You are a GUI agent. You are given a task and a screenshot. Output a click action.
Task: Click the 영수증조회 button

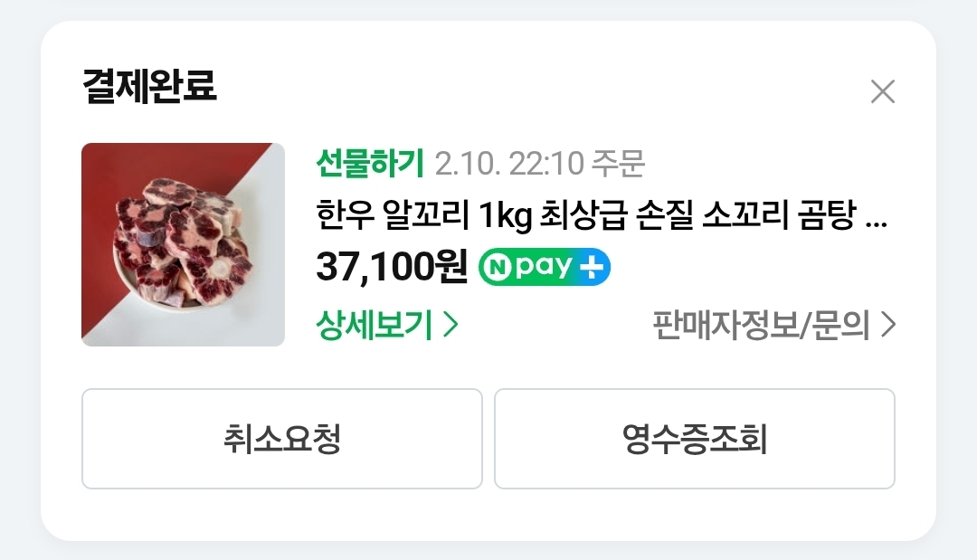[x=695, y=439]
